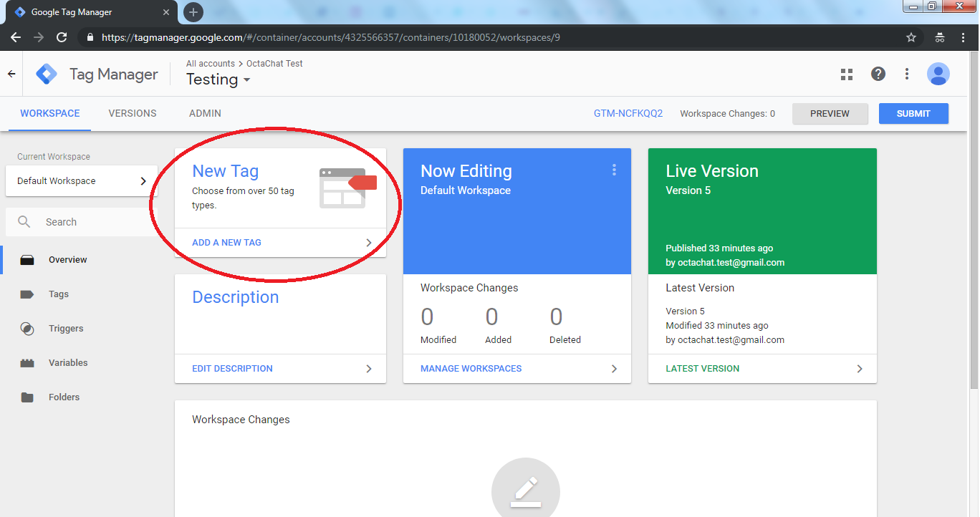
Task: Click the Add a New Tag link
Action: [x=226, y=243]
